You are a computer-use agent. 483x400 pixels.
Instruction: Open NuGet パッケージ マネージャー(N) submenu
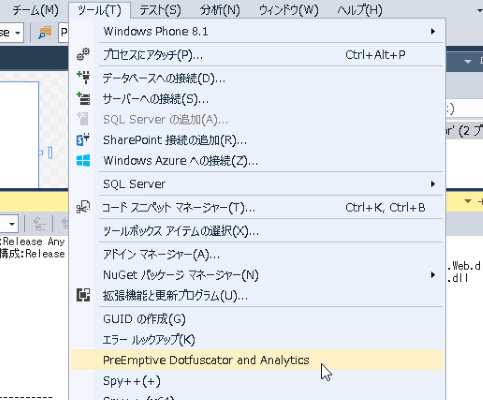point(257,275)
